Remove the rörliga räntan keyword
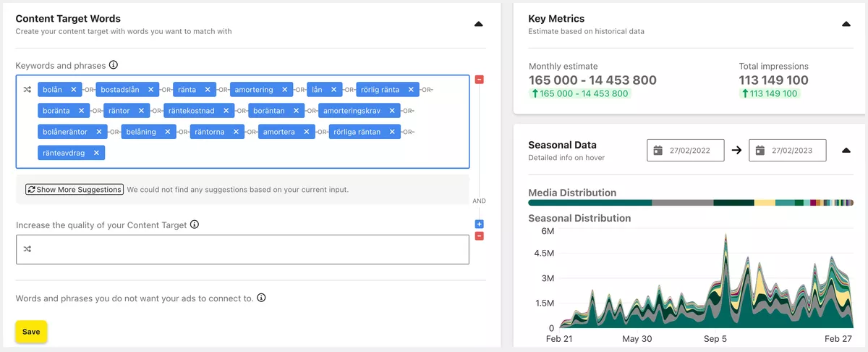 pos(392,132)
